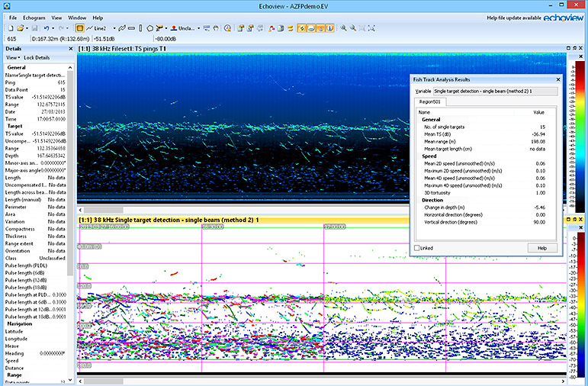Click the New file icon
588x386 pixels.
tap(11, 28)
